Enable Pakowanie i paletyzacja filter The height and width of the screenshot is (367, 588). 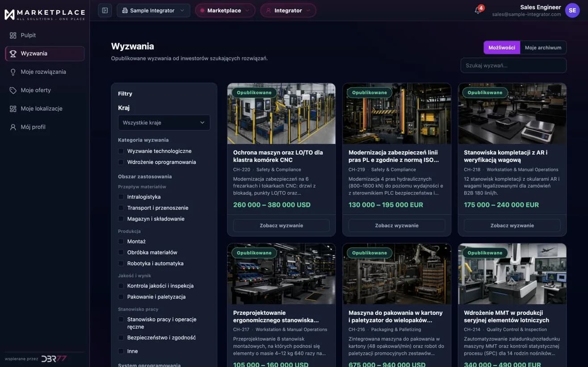click(121, 297)
